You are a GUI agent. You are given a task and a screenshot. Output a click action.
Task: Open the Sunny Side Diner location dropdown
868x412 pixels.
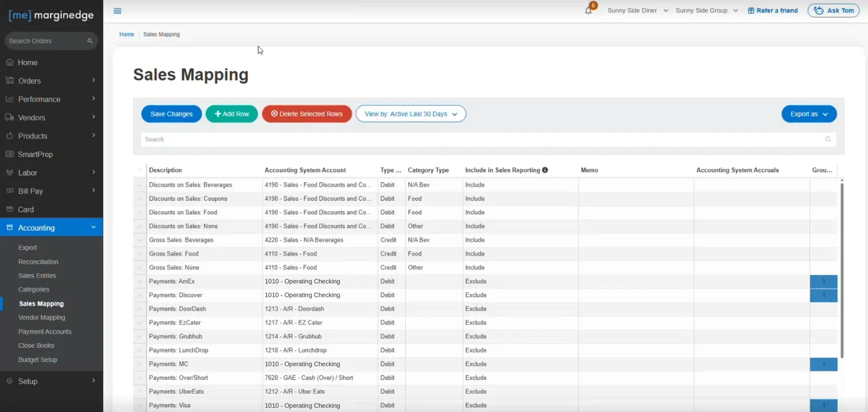[638, 10]
